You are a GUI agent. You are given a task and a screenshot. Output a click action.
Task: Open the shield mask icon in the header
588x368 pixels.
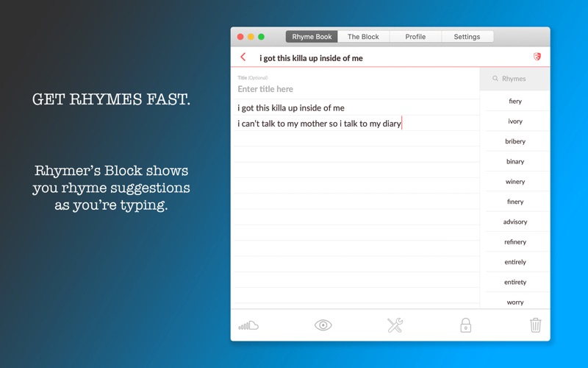click(x=537, y=57)
